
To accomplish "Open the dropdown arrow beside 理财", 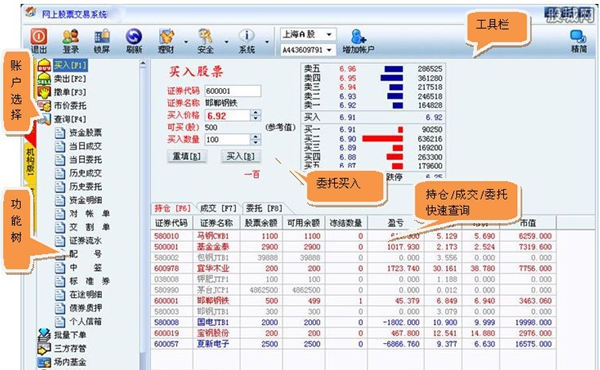I will coord(186,42).
